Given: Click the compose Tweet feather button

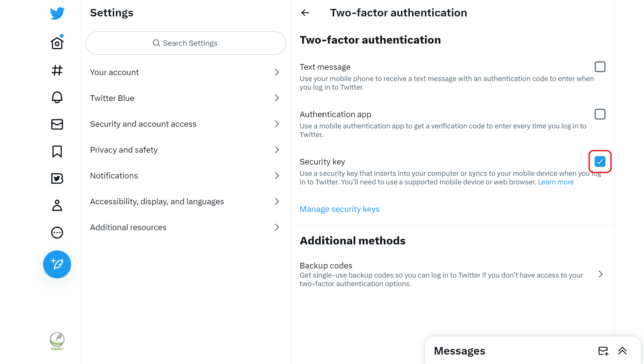Looking at the screenshot, I should pyautogui.click(x=57, y=264).
